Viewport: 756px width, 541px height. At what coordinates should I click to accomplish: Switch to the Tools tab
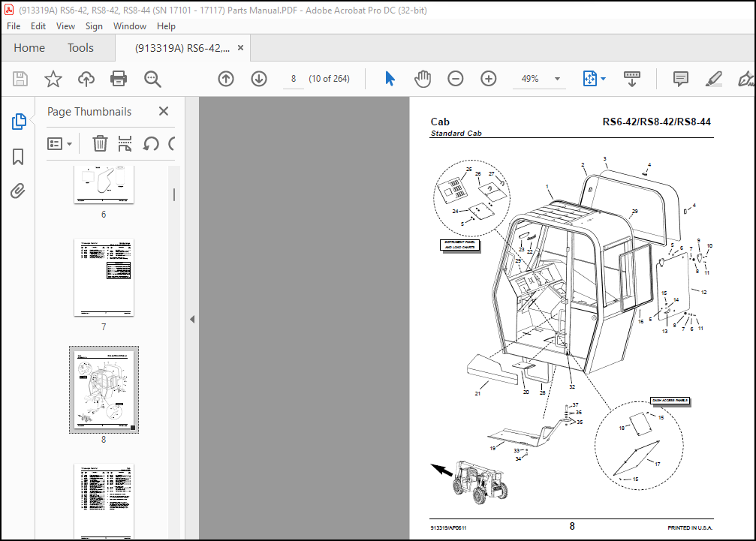coord(80,48)
